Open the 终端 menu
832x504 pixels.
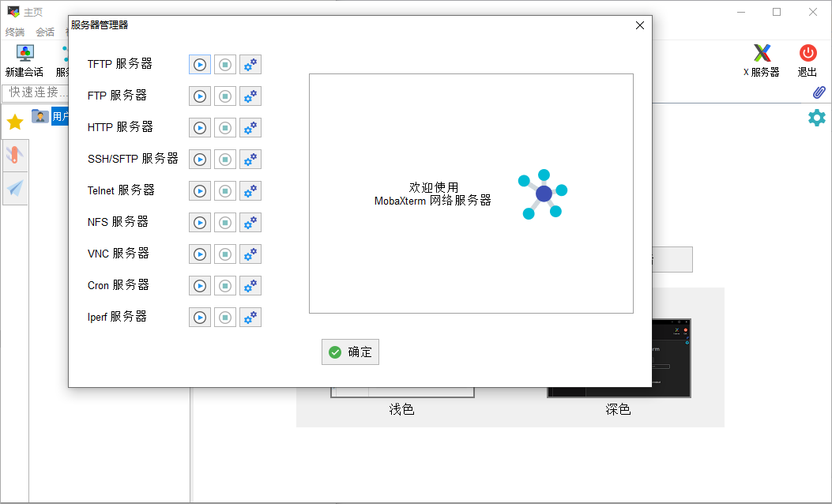pyautogui.click(x=15, y=32)
